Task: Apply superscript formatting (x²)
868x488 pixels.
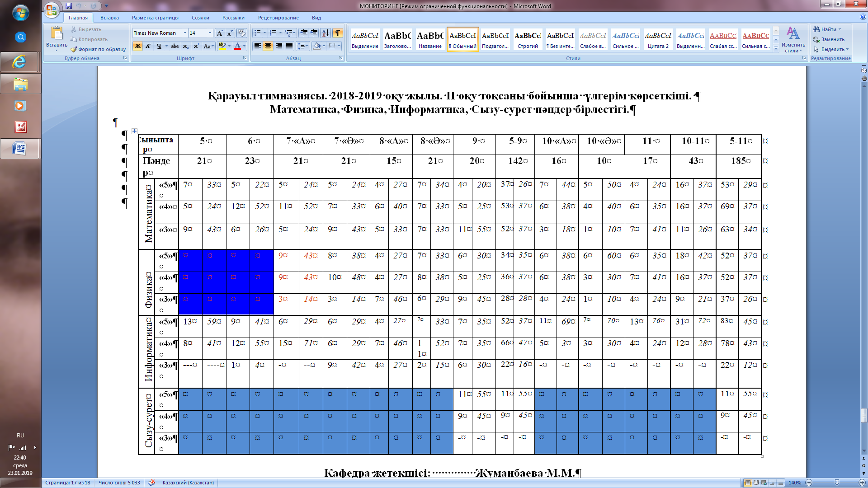Action: coord(197,46)
